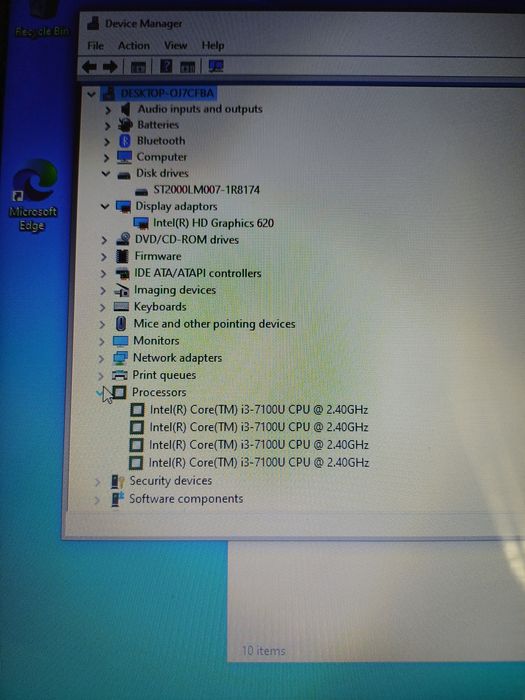The image size is (525, 700).
Task: Click the Computer category monitor icon
Action: coord(124,157)
